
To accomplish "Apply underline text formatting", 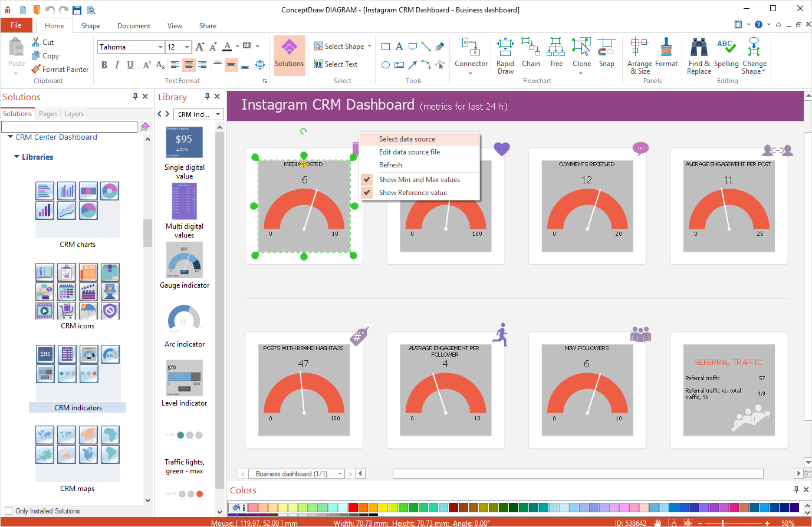I will coord(130,65).
